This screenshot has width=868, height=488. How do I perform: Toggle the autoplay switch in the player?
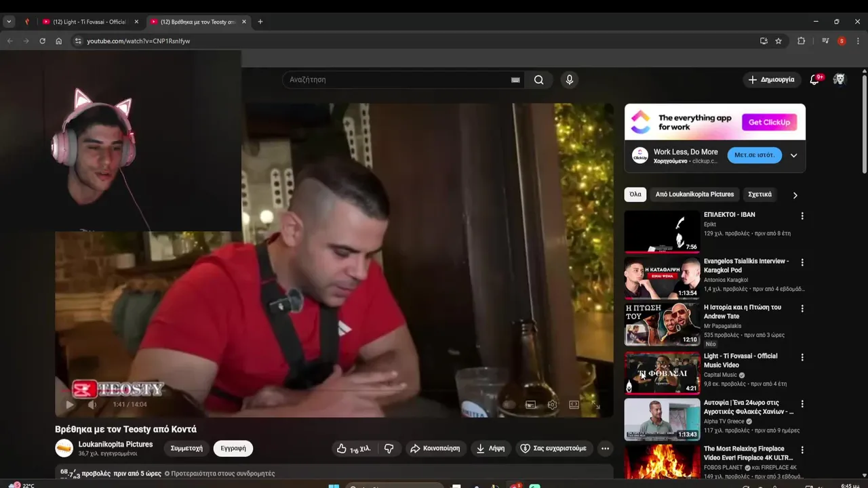point(509,405)
